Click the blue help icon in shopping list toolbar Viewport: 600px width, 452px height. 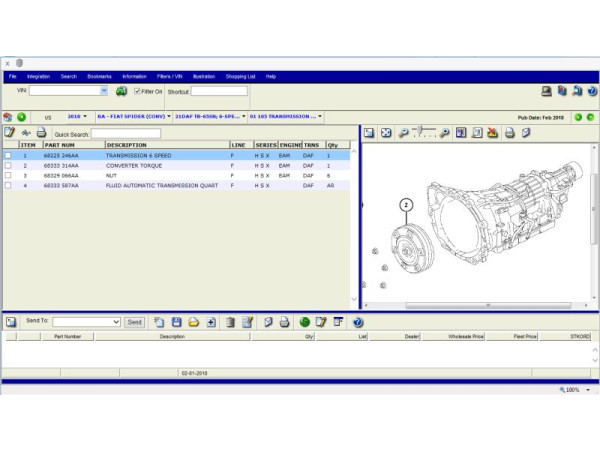point(358,322)
